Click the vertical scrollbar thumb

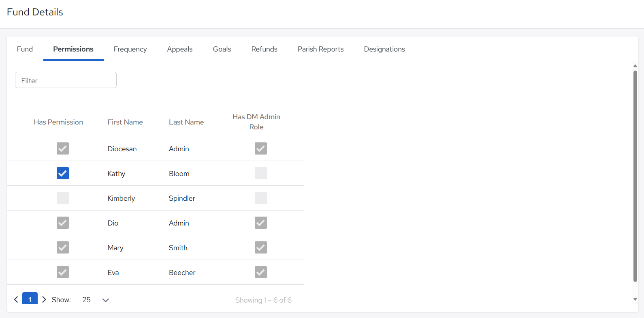click(635, 176)
